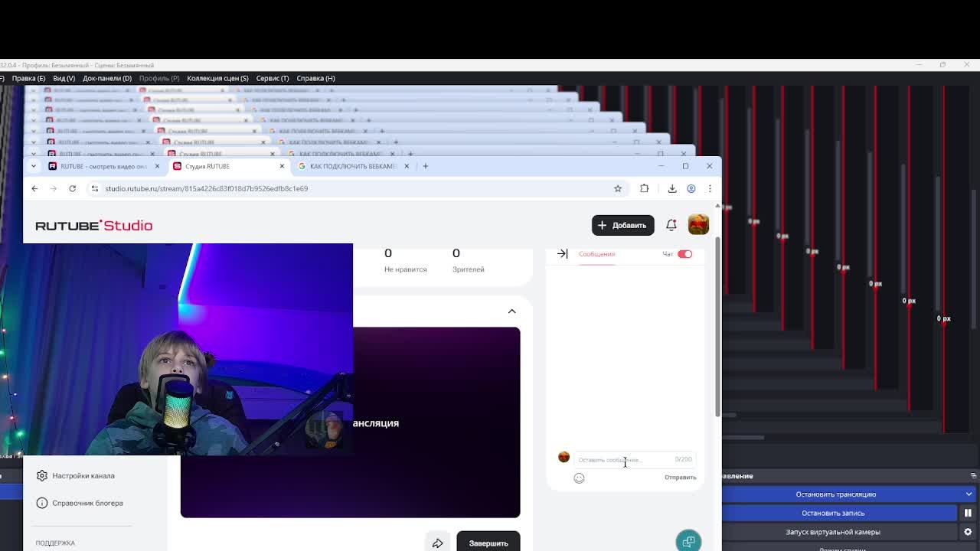
Task: Open the channel avatar menu
Action: (x=698, y=224)
